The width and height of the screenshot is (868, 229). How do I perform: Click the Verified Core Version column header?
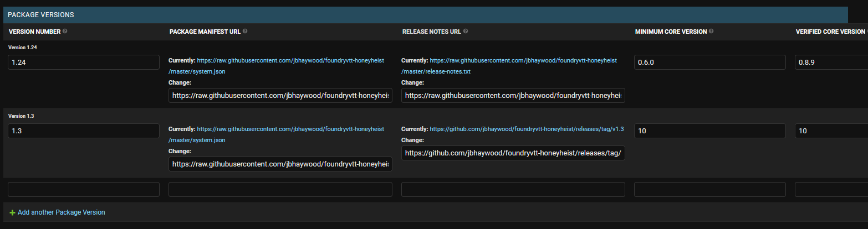[830, 32]
